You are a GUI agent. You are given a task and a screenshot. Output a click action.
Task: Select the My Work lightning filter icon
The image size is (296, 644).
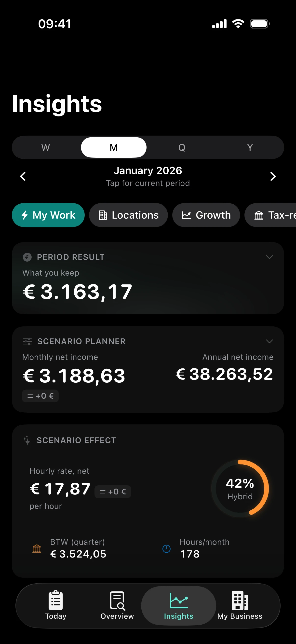coord(25,215)
